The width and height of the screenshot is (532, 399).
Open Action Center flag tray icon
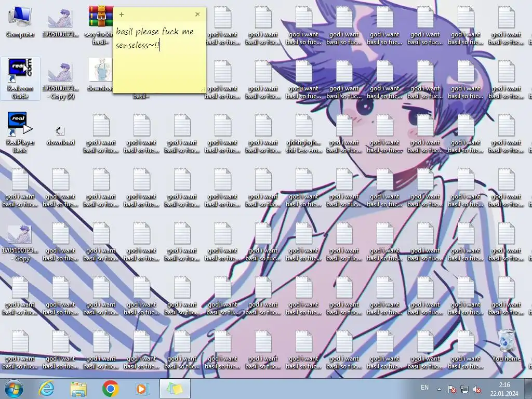[451, 389]
